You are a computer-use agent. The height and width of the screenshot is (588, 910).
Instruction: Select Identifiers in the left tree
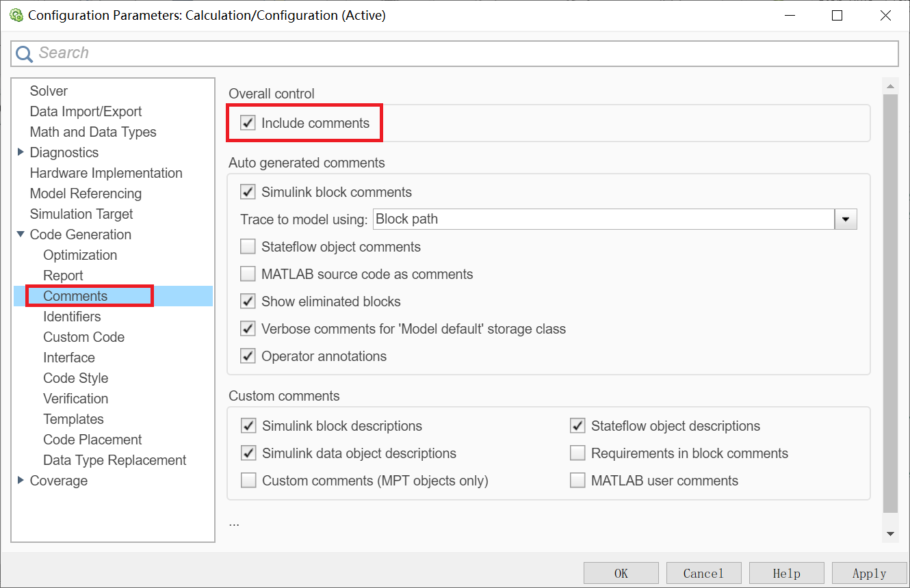(72, 317)
